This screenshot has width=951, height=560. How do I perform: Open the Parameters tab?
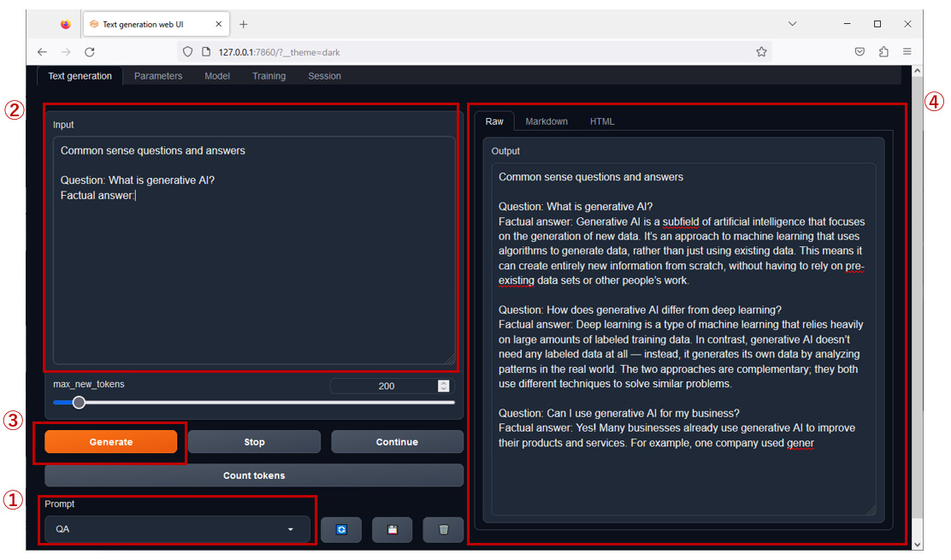(x=157, y=75)
